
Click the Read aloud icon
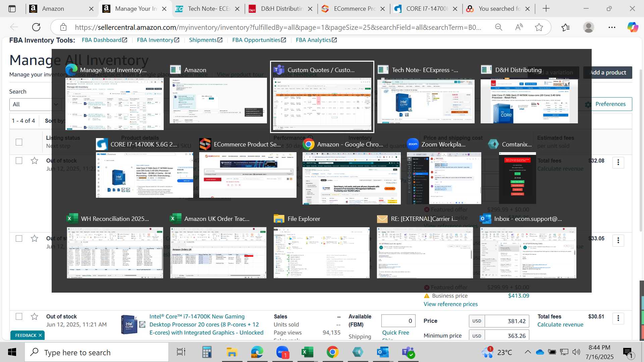click(519, 27)
